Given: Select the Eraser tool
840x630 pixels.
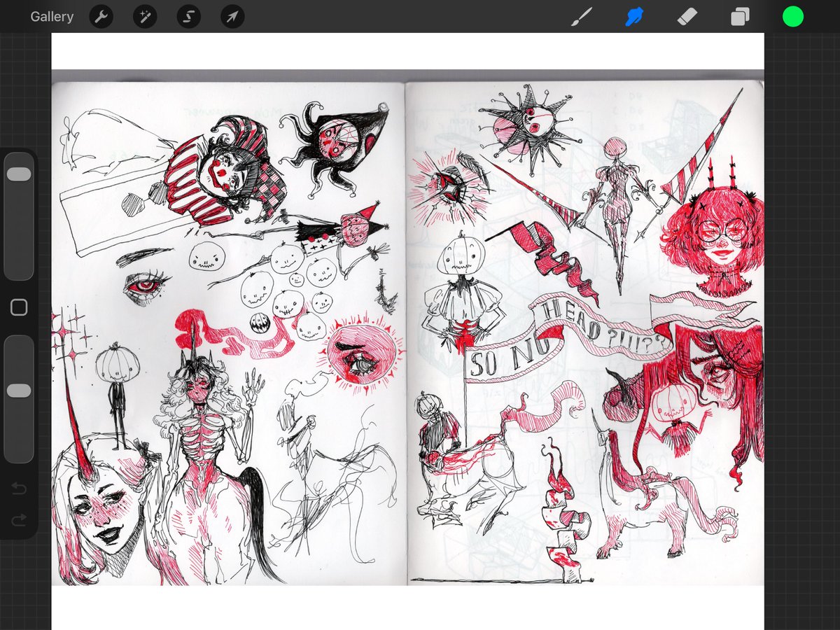Looking at the screenshot, I should [687, 17].
